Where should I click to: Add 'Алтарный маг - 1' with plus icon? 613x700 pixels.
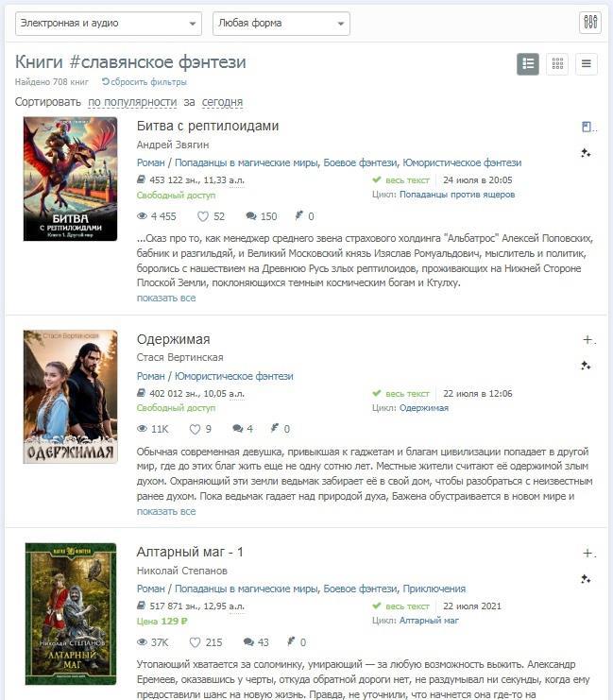click(587, 554)
